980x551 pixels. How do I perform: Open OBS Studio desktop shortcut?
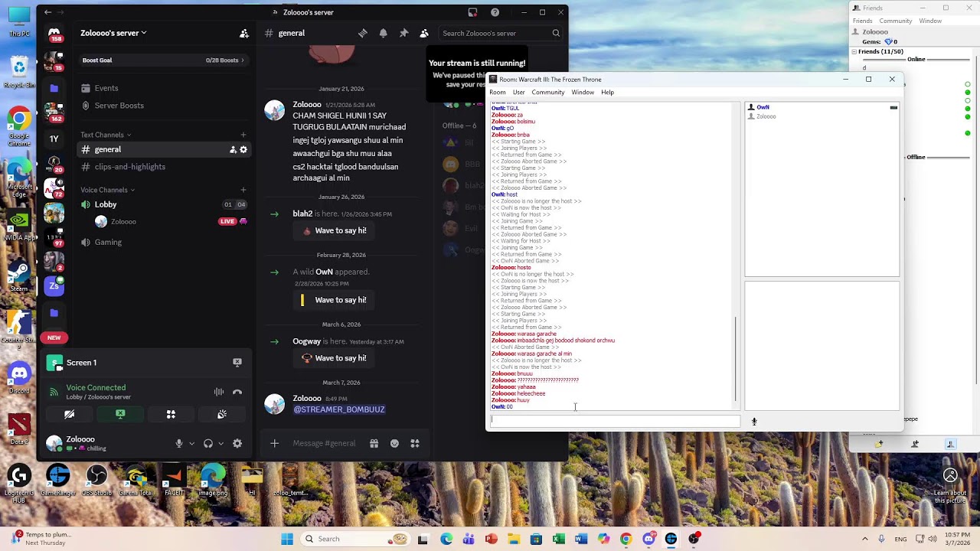96,481
